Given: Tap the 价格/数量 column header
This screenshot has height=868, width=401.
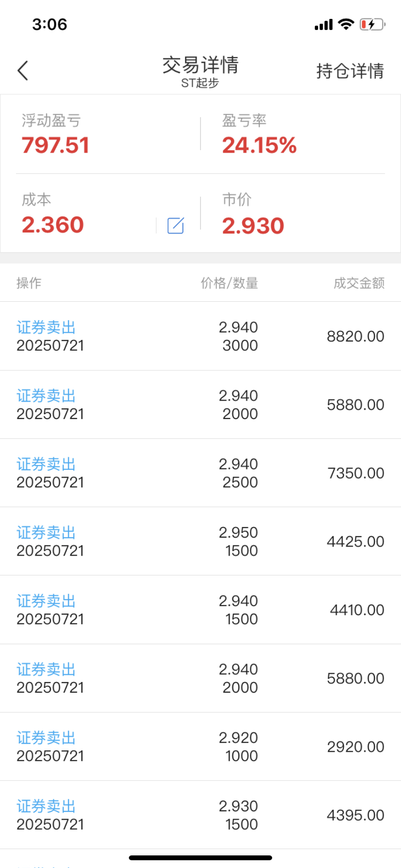Looking at the screenshot, I should pos(230,283).
